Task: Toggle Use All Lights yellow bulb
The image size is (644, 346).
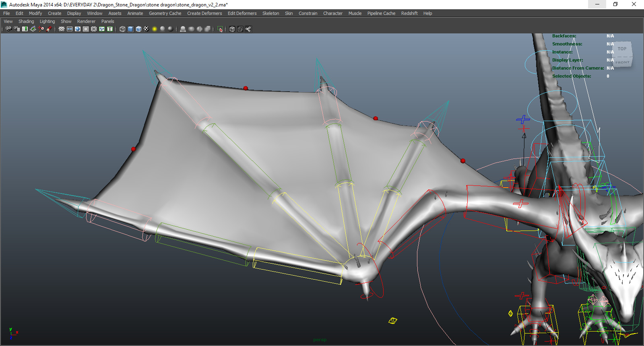Action: [x=155, y=29]
